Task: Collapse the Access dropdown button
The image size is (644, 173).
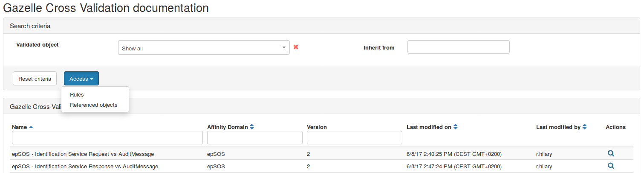Action: (x=81, y=79)
